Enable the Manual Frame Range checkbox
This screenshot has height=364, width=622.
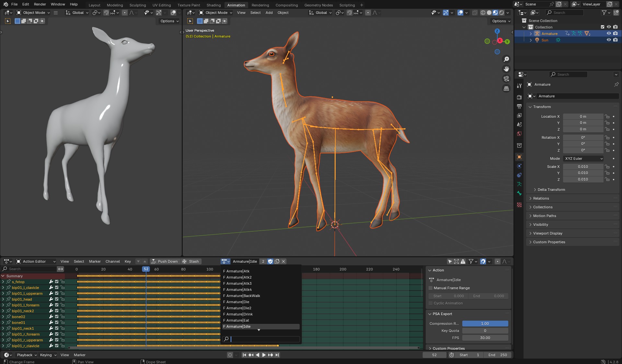click(x=431, y=288)
